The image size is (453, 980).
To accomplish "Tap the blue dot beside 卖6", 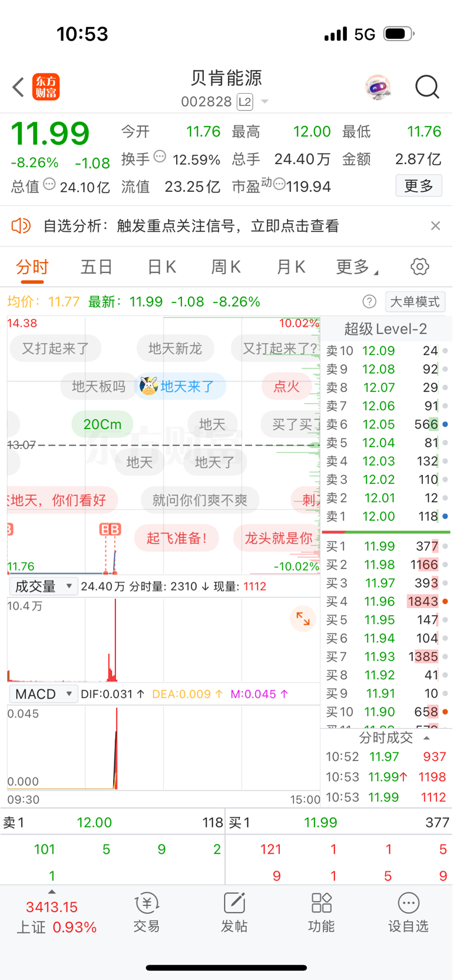I will click(445, 424).
